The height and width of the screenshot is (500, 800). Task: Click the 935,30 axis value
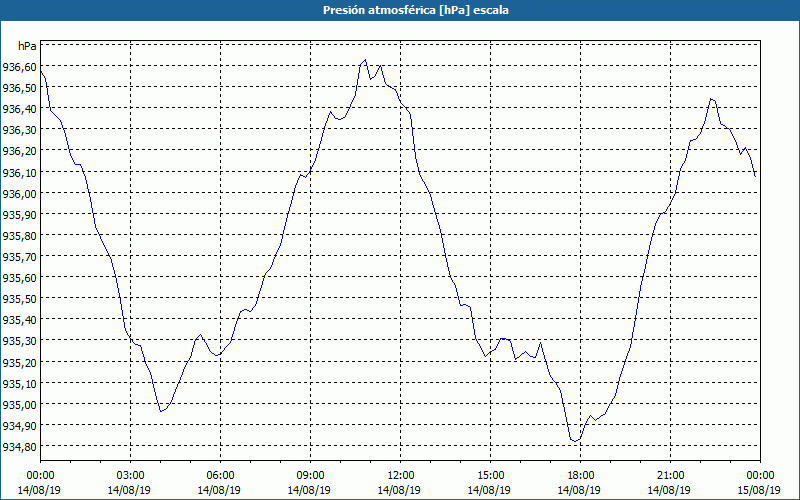19,341
